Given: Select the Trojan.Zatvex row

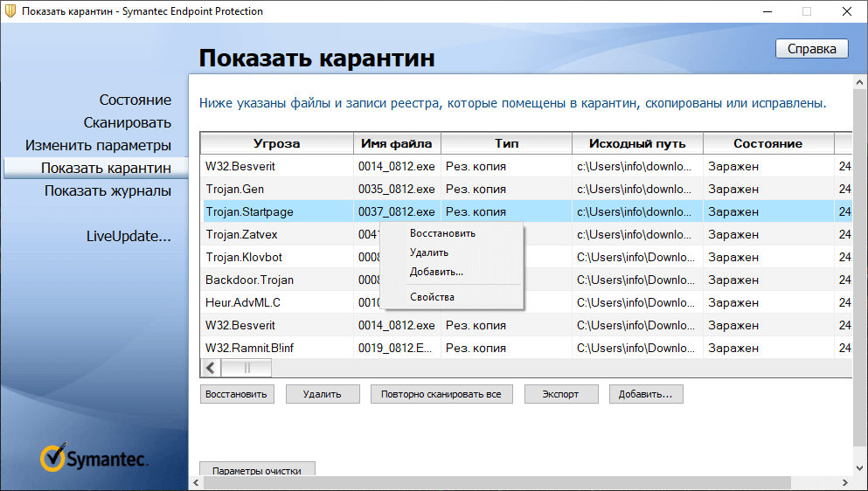Looking at the screenshot, I should [526, 234].
